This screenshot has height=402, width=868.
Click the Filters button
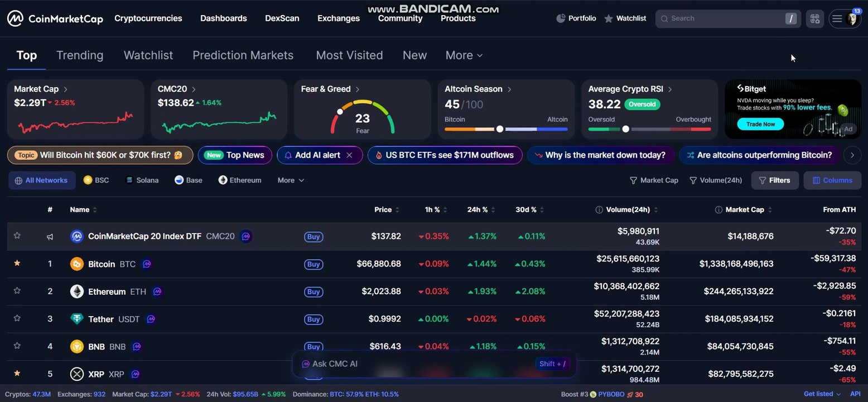pos(775,180)
